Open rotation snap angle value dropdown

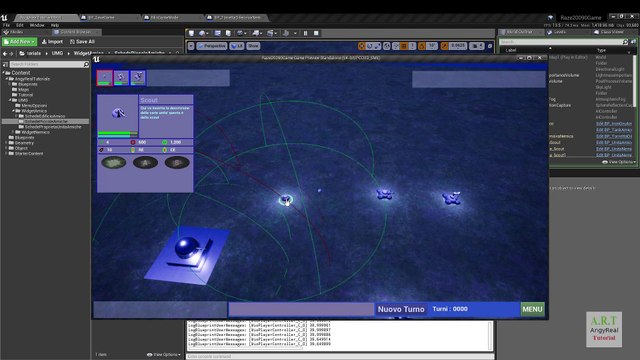tap(432, 46)
